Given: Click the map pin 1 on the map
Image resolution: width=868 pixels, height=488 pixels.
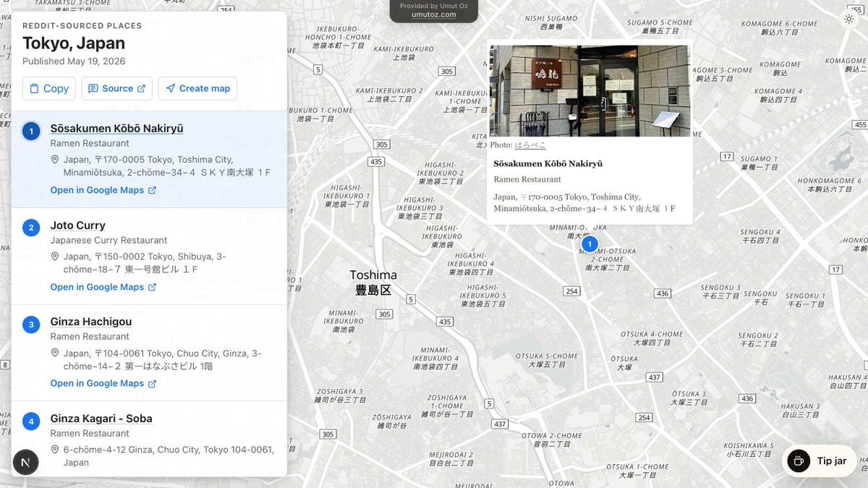Looking at the screenshot, I should (x=590, y=244).
